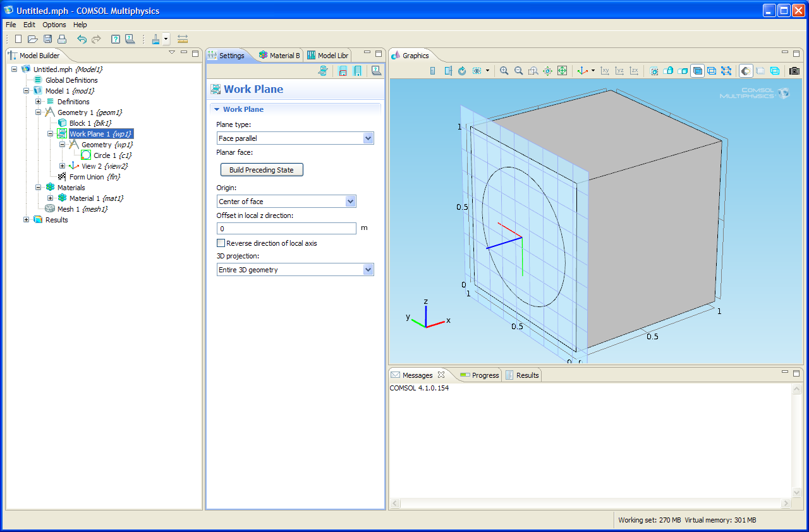Image resolution: width=809 pixels, height=532 pixels.
Task: Switch to the XY view icon
Action: coord(605,71)
